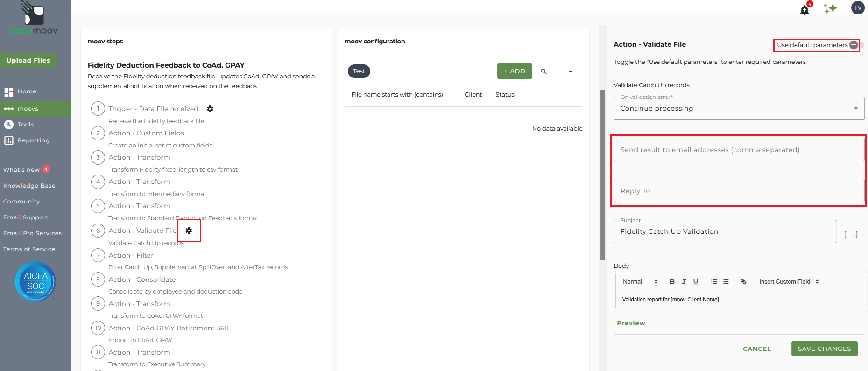Screen dimensions: 868x371
Task: Select step Transform to Executive Summary
Action: [157, 364]
